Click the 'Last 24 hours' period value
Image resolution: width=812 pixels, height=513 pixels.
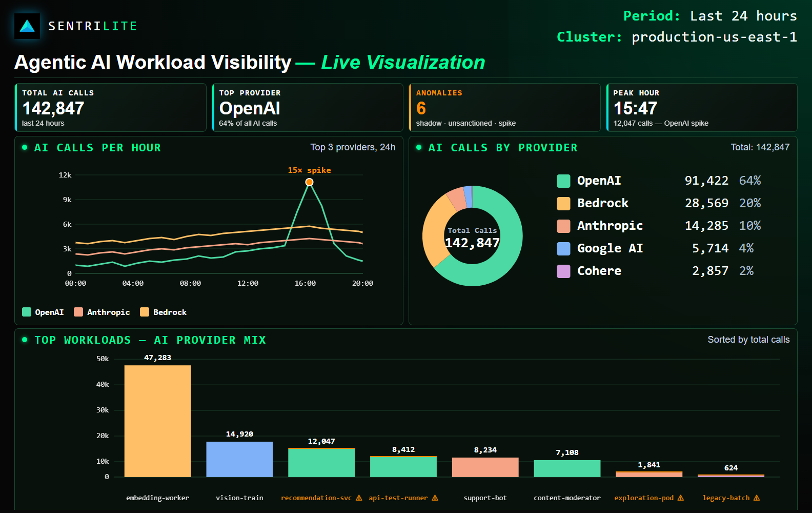click(x=743, y=16)
